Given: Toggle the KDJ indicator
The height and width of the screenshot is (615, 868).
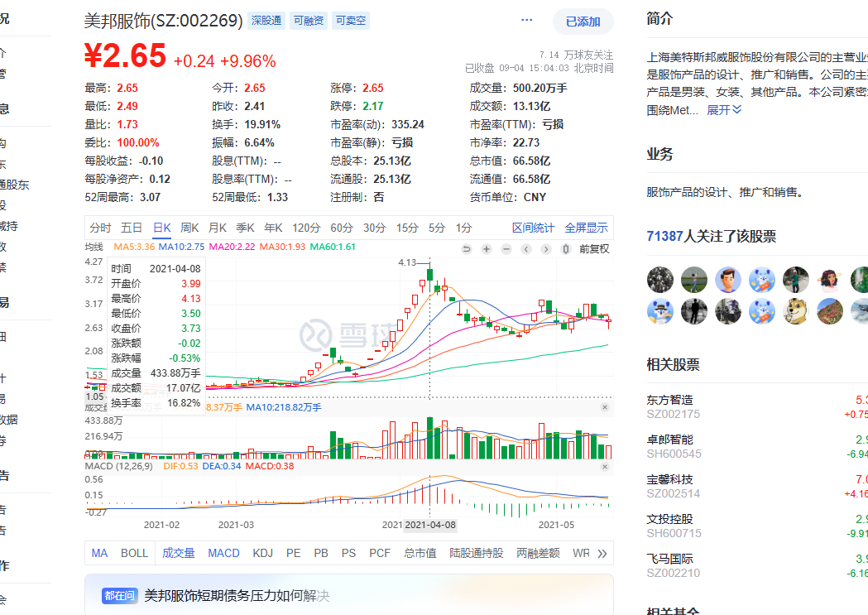Looking at the screenshot, I should [263, 554].
